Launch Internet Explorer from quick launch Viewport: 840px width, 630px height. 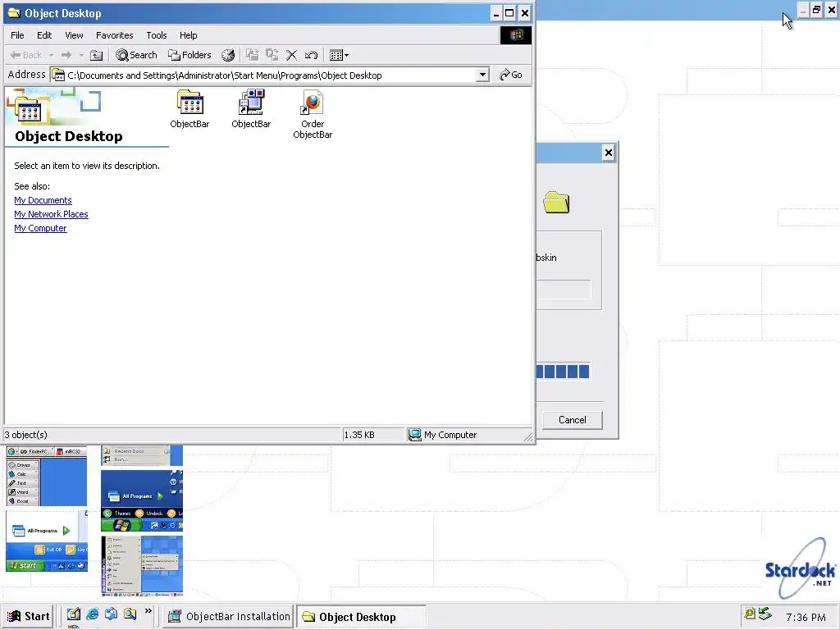tap(93, 614)
